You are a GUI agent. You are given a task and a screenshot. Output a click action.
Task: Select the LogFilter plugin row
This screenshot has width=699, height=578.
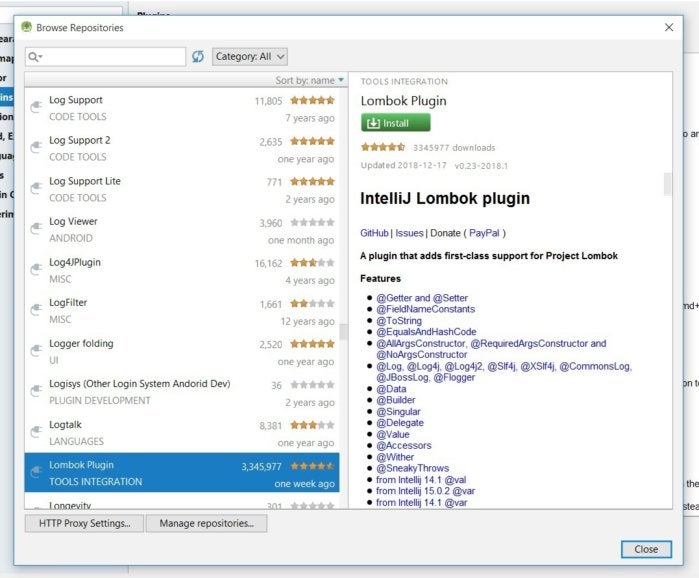coord(182,311)
